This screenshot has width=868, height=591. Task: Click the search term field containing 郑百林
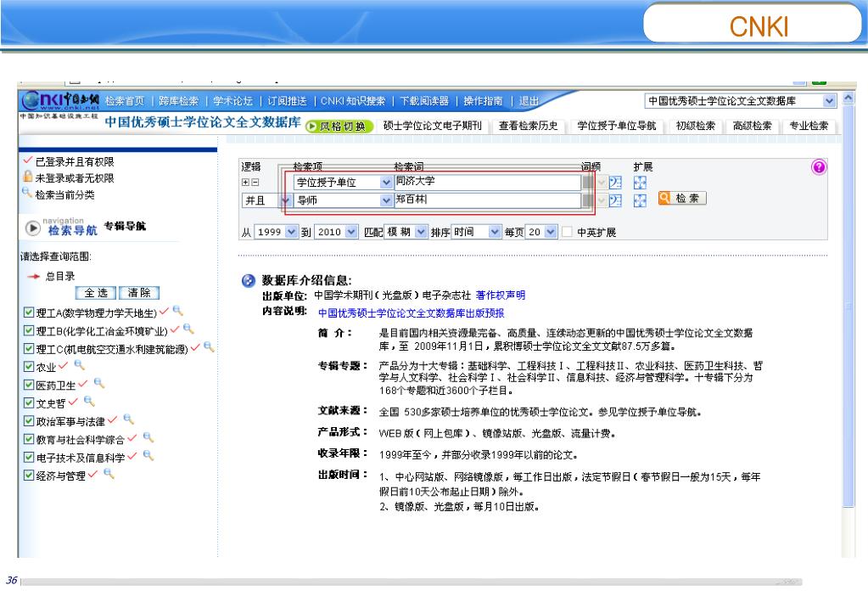(488, 200)
